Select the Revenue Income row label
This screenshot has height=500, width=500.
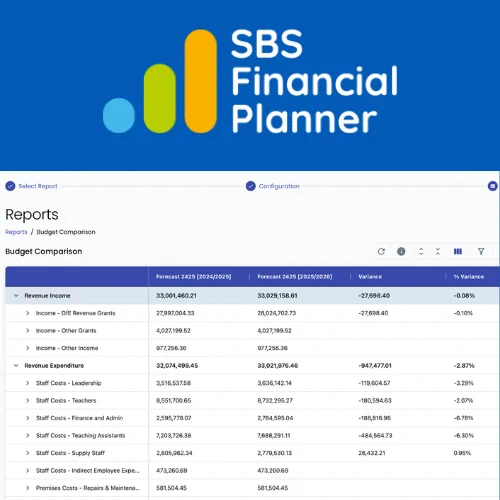47,296
